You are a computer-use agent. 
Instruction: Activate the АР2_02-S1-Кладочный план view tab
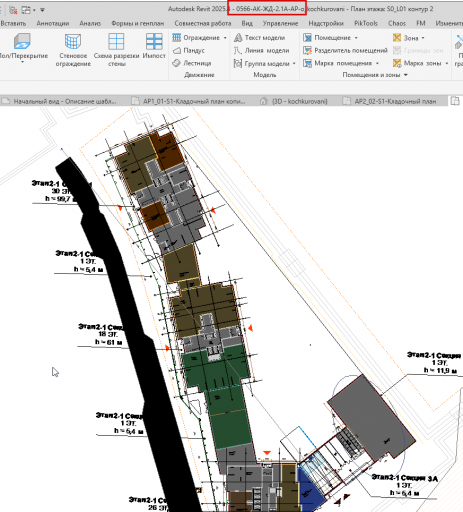tap(390, 101)
